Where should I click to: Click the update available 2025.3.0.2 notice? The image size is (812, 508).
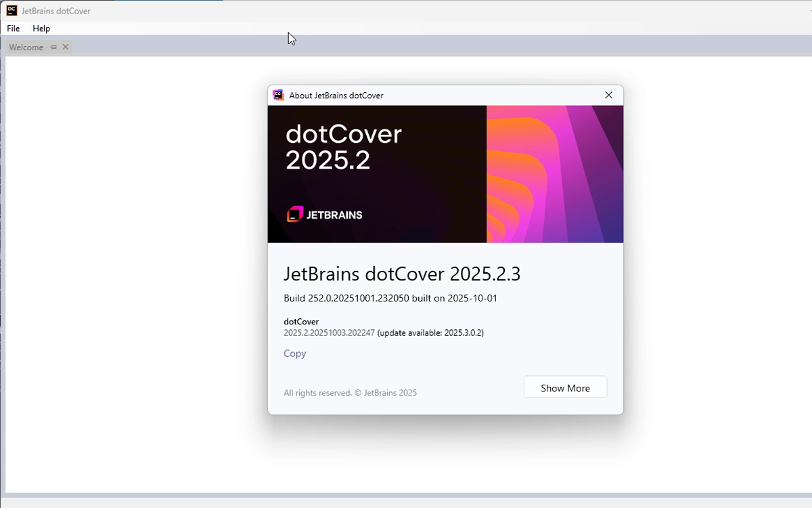click(430, 333)
